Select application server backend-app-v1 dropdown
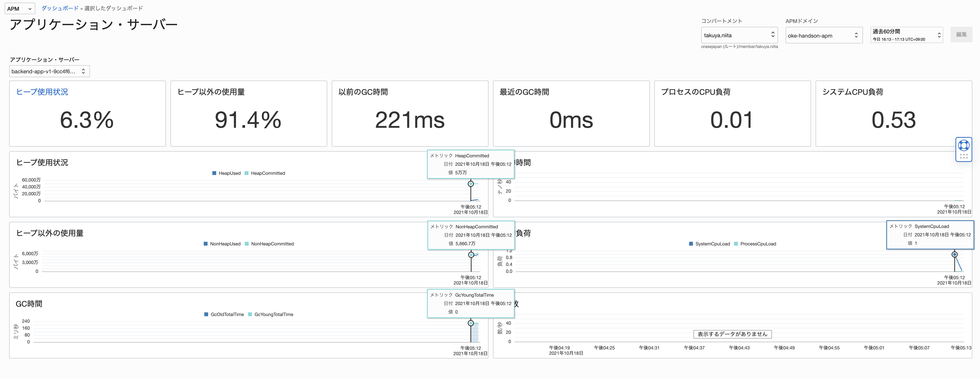Screen dimensions: 980x378 (49, 72)
